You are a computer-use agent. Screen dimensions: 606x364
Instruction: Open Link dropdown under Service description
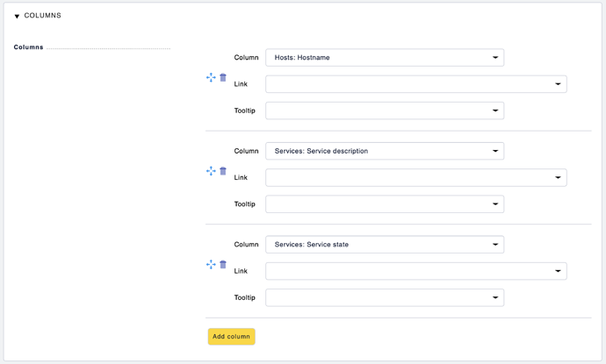pos(415,177)
